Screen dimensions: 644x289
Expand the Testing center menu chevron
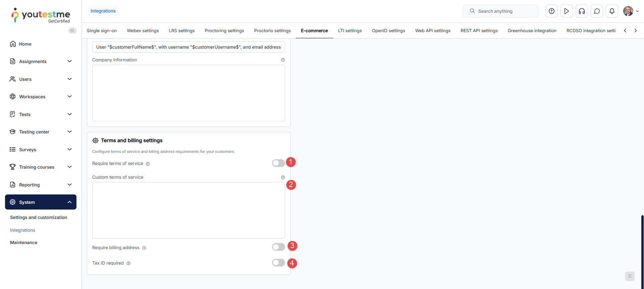coord(70,132)
